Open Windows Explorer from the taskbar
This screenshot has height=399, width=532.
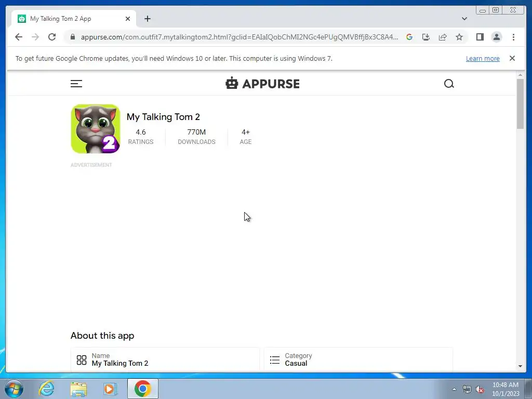point(78,389)
